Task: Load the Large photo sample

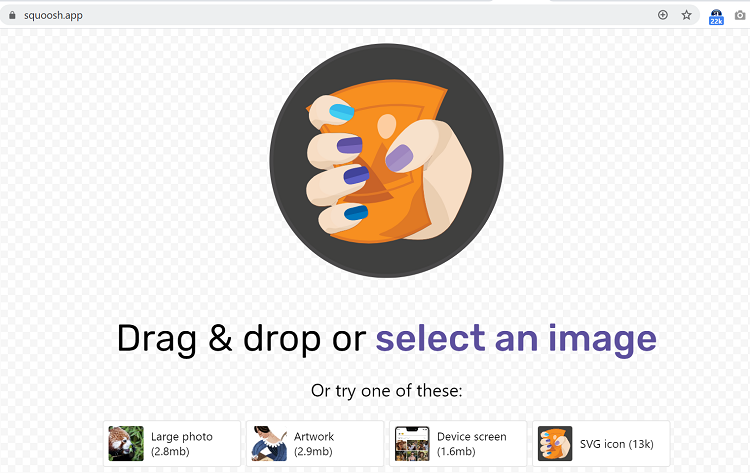Action: [172, 444]
